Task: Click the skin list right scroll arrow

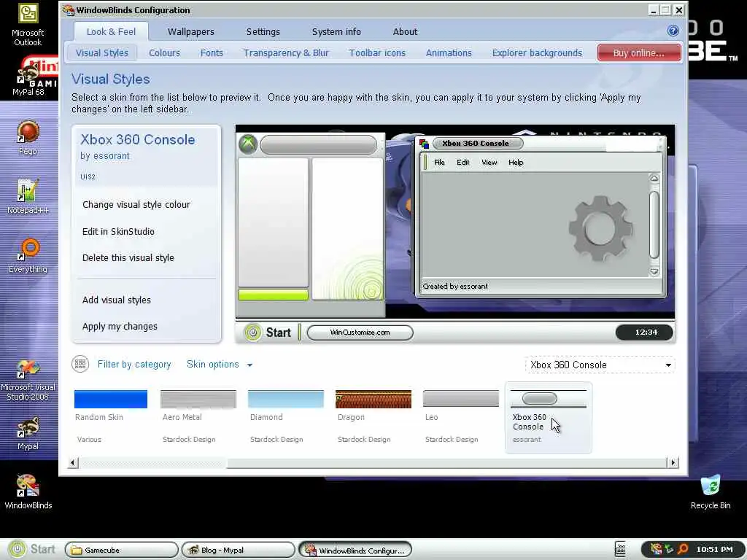Action: (673, 462)
